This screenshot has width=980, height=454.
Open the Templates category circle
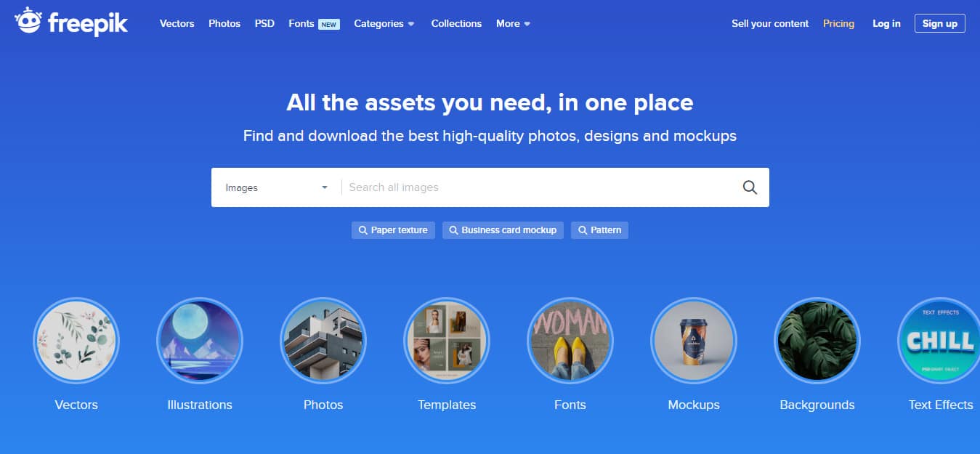(447, 341)
